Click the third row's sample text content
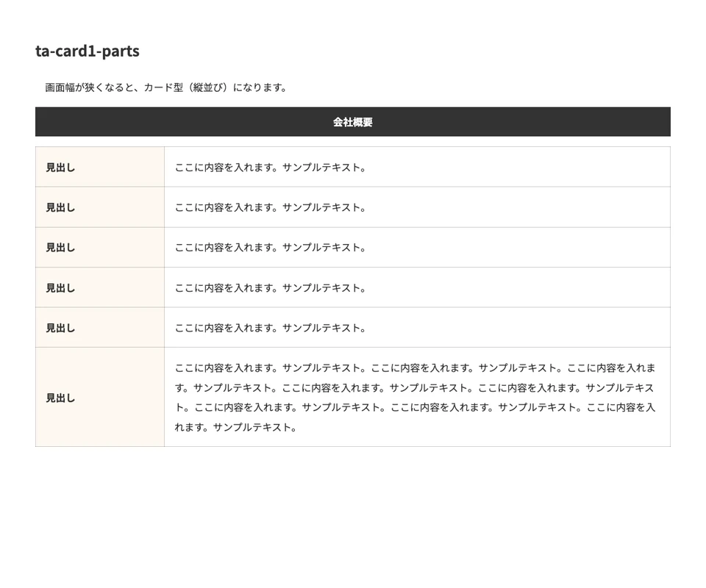Viewport: 706px width, 588px height. [270, 248]
